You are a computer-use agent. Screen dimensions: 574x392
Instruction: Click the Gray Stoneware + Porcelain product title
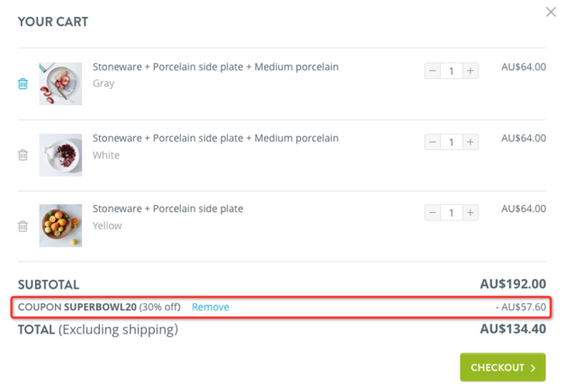216,67
